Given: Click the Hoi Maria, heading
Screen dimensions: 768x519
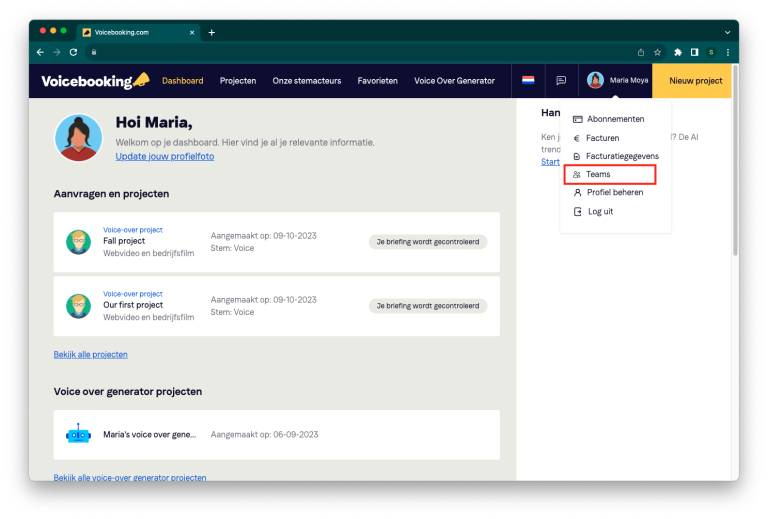Looking at the screenshot, I should click(154, 122).
